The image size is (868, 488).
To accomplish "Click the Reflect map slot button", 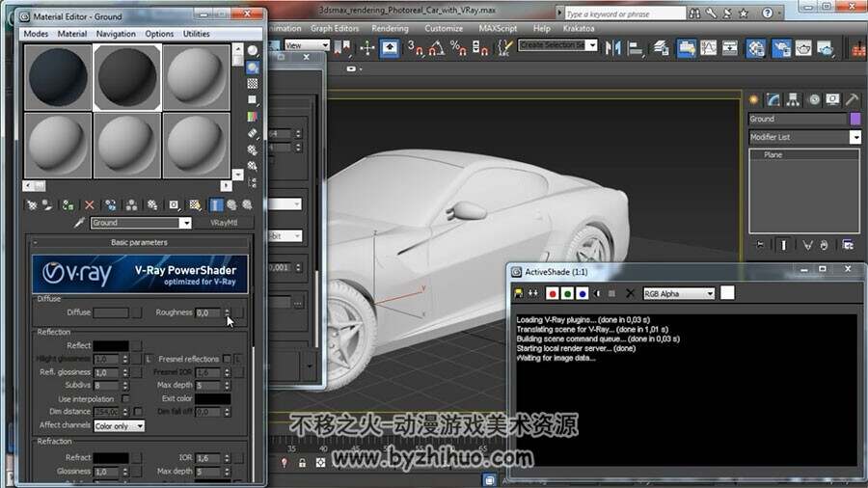I will (x=136, y=346).
